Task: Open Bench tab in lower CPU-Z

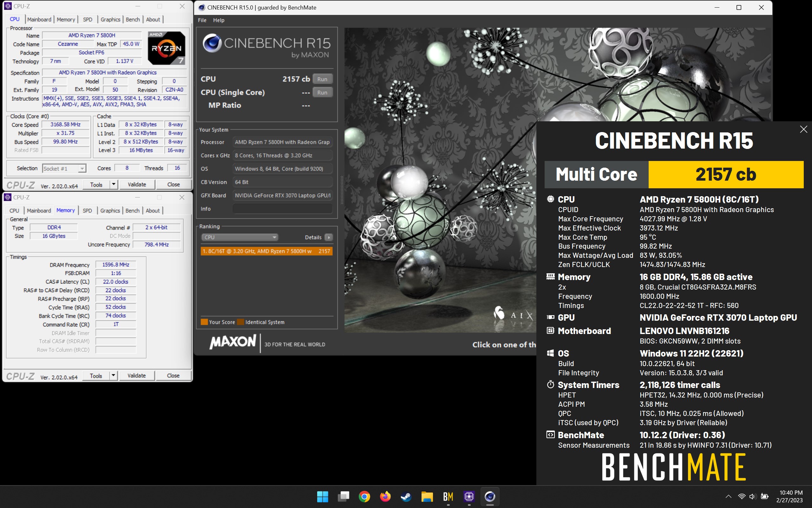Action: (133, 211)
